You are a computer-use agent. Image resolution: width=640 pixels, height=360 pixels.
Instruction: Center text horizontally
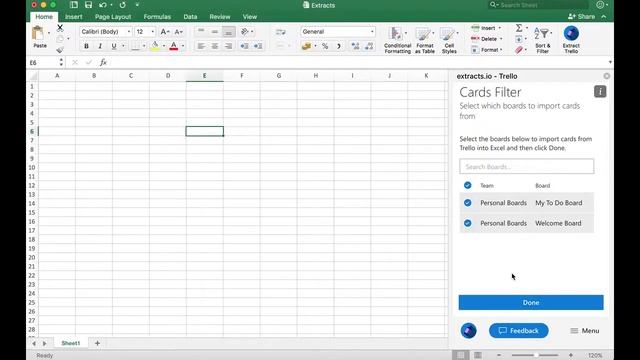215,46
